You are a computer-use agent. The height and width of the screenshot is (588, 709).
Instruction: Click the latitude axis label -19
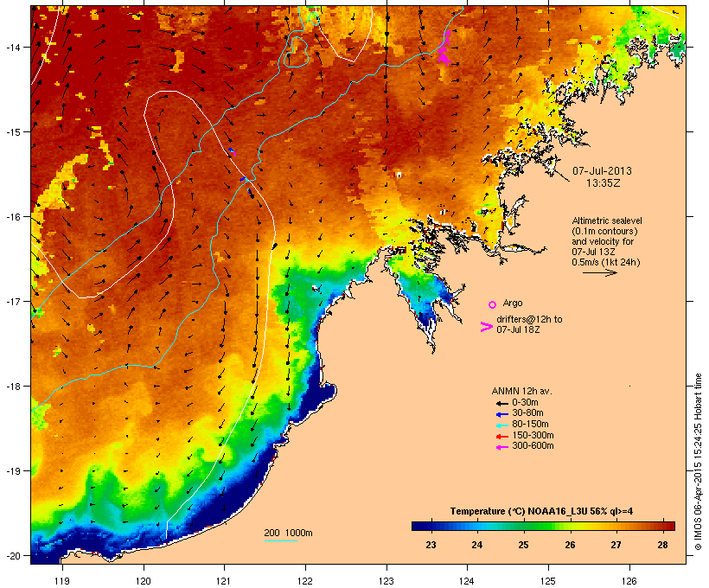click(13, 471)
